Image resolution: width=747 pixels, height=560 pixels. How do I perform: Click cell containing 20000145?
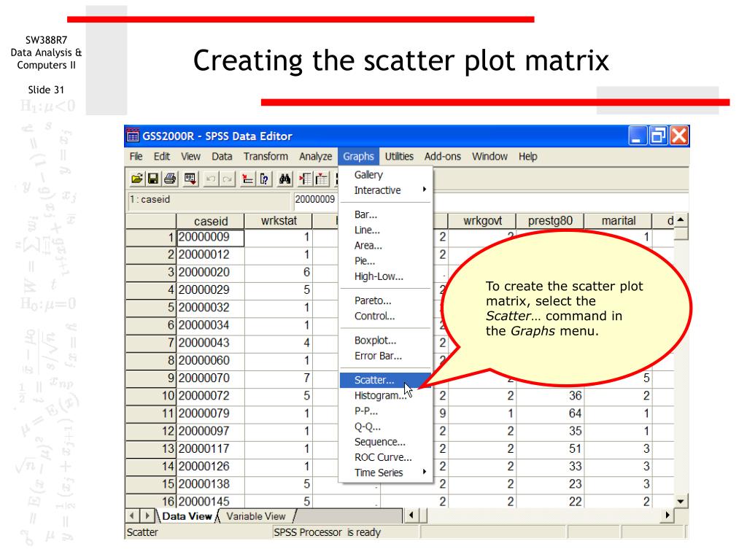pos(211,502)
